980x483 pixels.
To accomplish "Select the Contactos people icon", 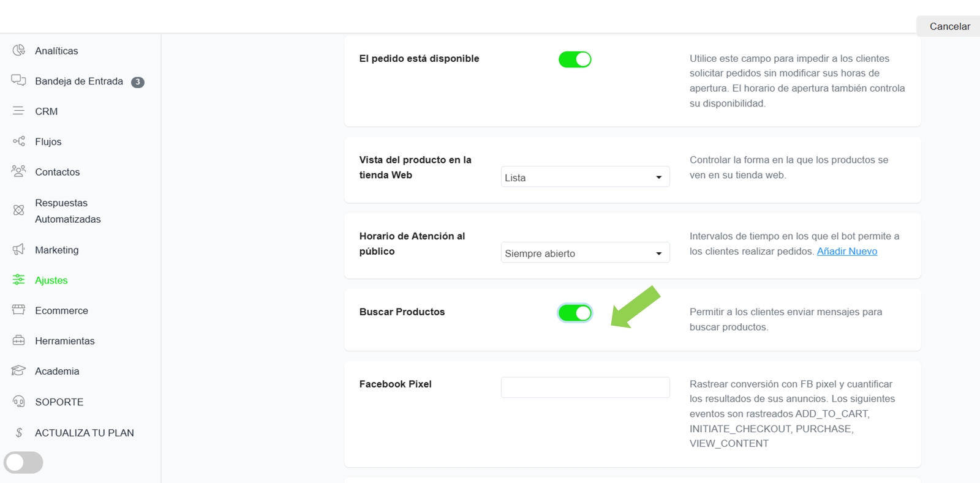I will (x=19, y=171).
